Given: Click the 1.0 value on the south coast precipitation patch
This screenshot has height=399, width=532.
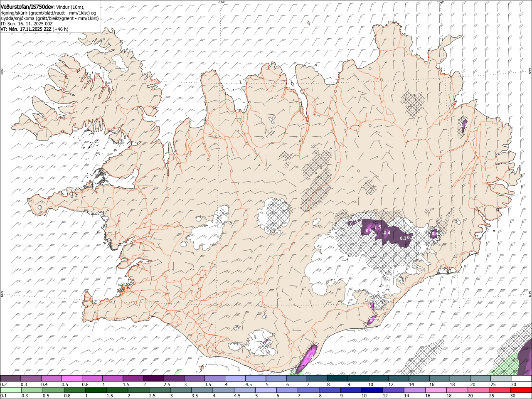Looking at the screenshot, I should tap(310, 356).
